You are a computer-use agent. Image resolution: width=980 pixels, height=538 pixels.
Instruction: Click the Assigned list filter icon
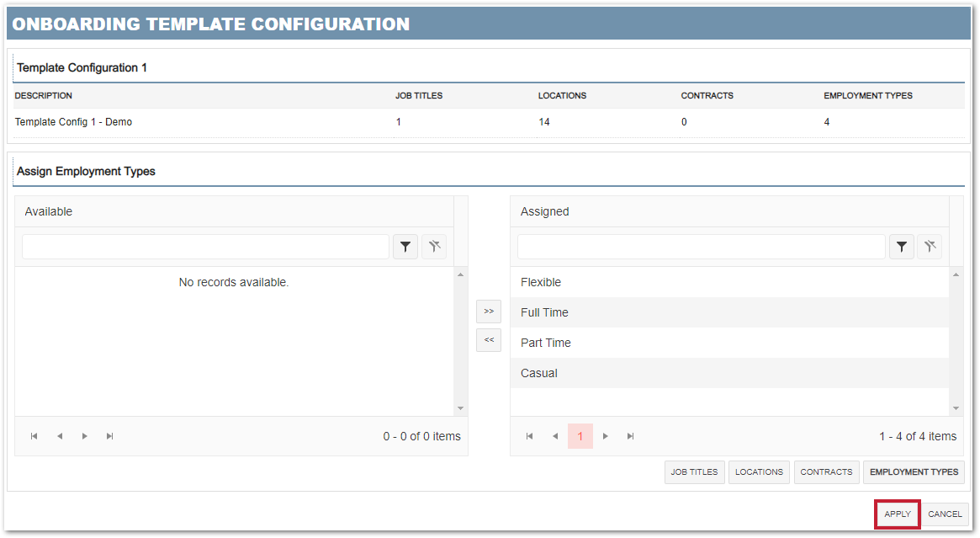[901, 247]
